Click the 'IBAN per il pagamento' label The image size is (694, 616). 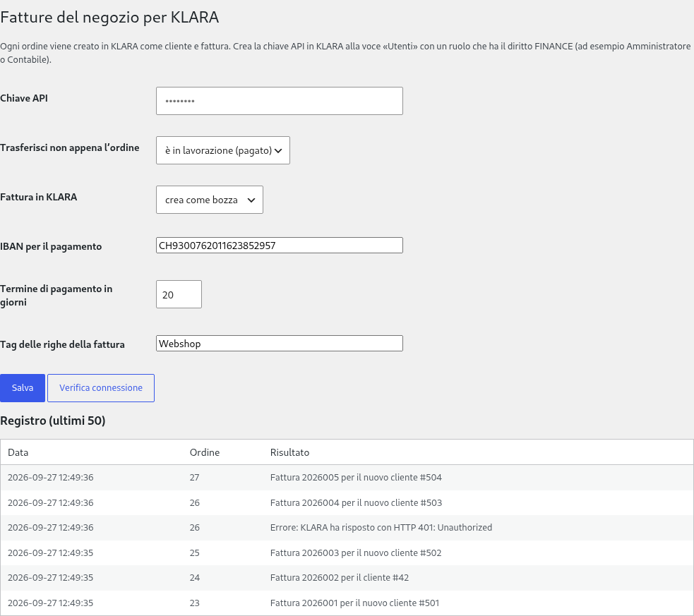click(x=51, y=247)
